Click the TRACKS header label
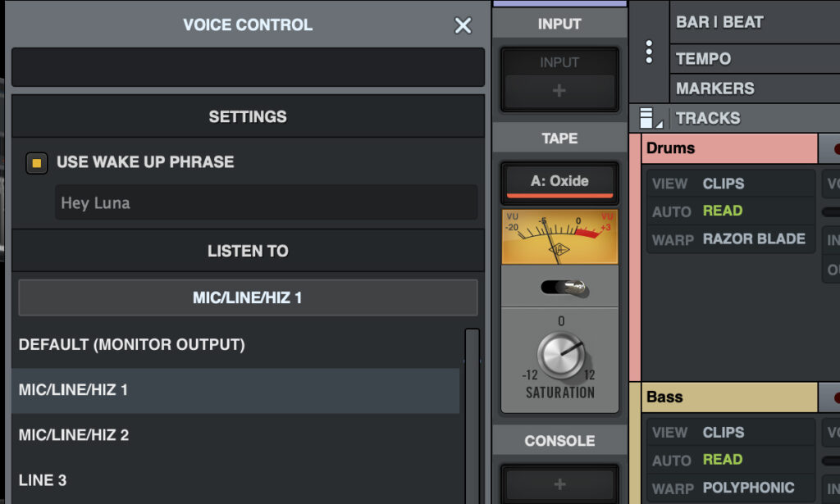Screen dimensions: 840x504 coord(708,118)
